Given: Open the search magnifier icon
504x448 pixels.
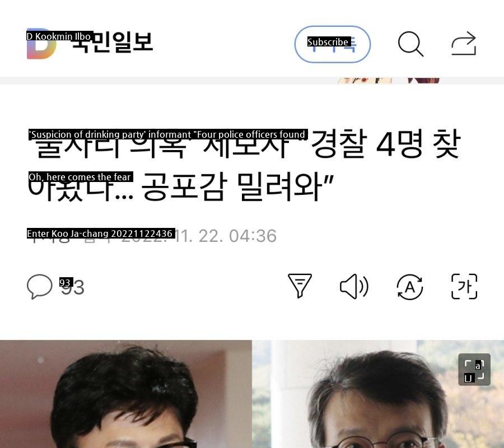Looking at the screenshot, I should point(410,44).
